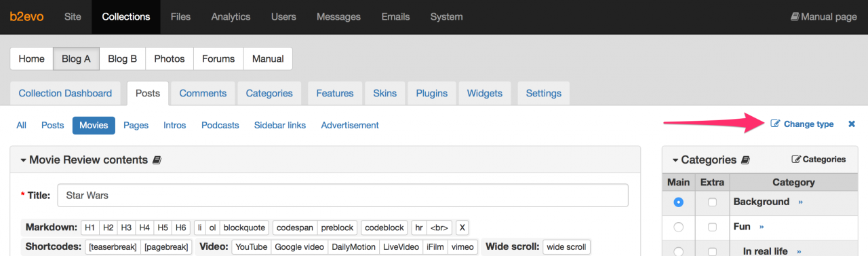Filter by Intros subtab
The width and height of the screenshot is (868, 256).
[174, 125]
